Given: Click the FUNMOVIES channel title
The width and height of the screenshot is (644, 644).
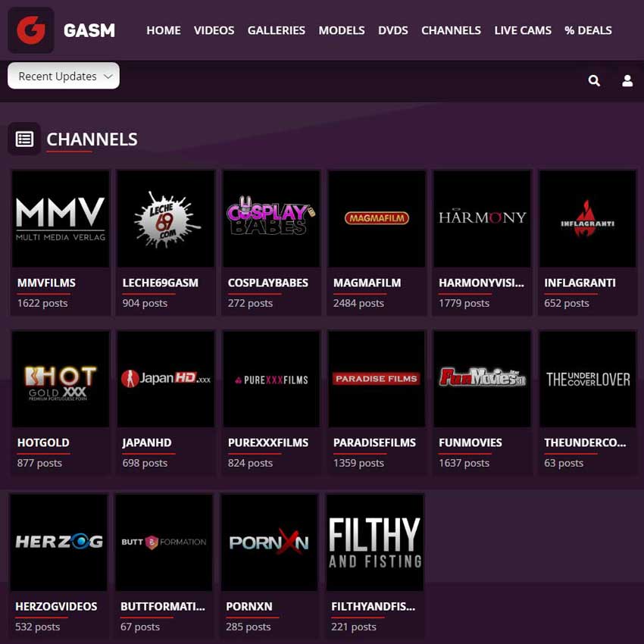Looking at the screenshot, I should 470,442.
